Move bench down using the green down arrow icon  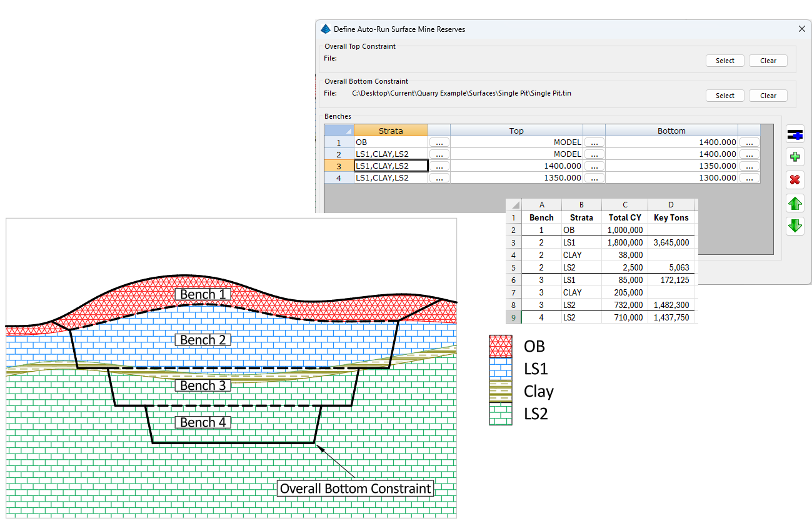pos(794,226)
